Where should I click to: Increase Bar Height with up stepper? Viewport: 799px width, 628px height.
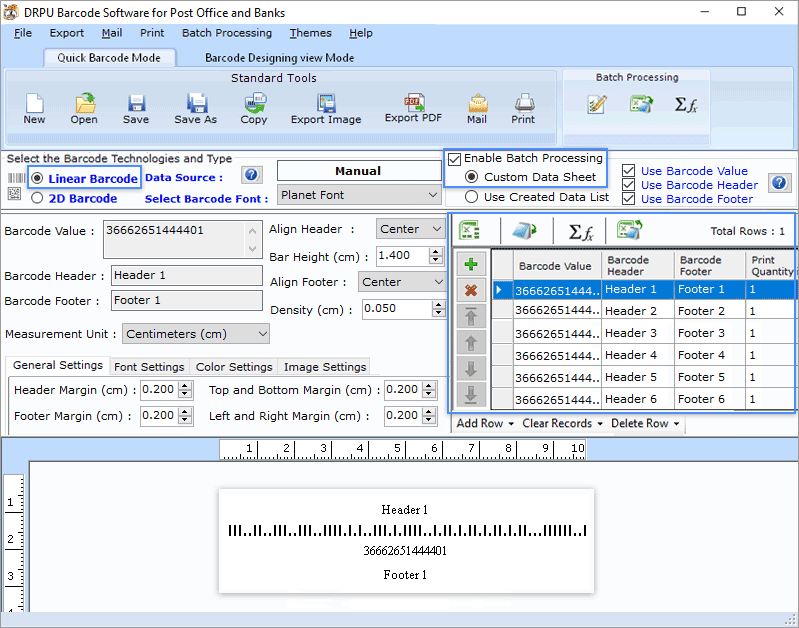coord(436,252)
